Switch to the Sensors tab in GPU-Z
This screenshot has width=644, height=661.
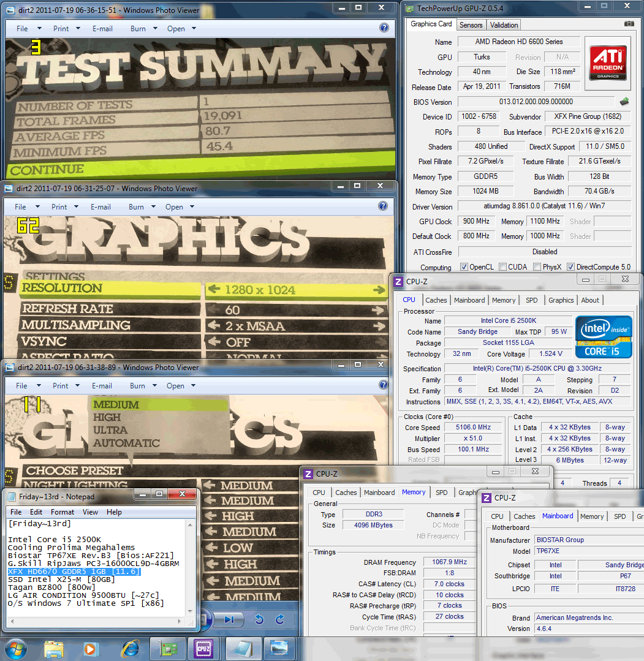(471, 25)
